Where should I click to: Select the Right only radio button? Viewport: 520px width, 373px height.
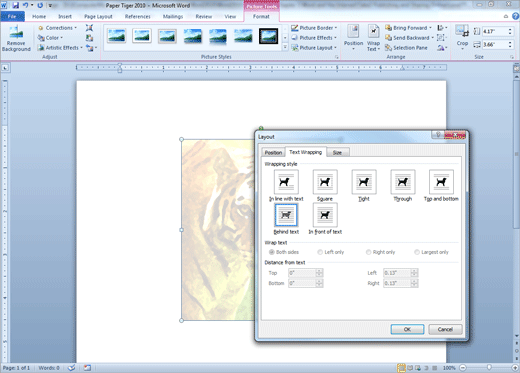pyautogui.click(x=368, y=252)
